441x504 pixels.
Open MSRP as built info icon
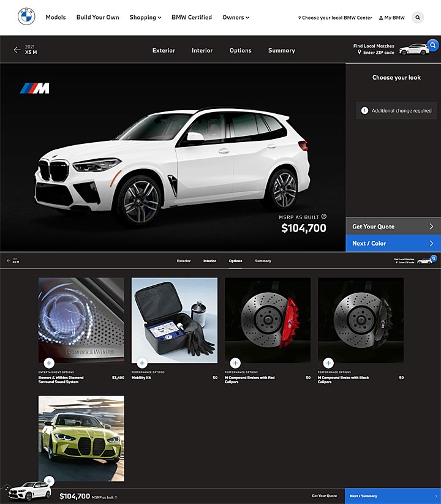323,217
